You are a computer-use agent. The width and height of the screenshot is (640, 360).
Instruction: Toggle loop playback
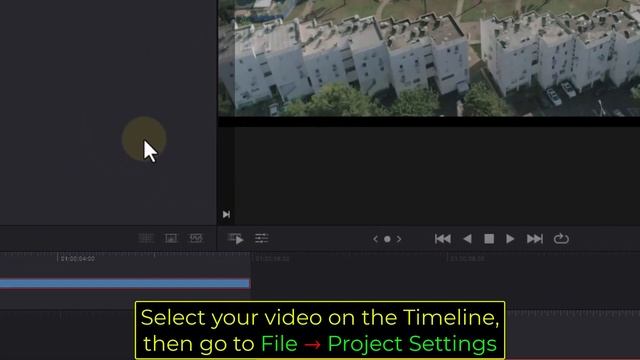click(561, 239)
